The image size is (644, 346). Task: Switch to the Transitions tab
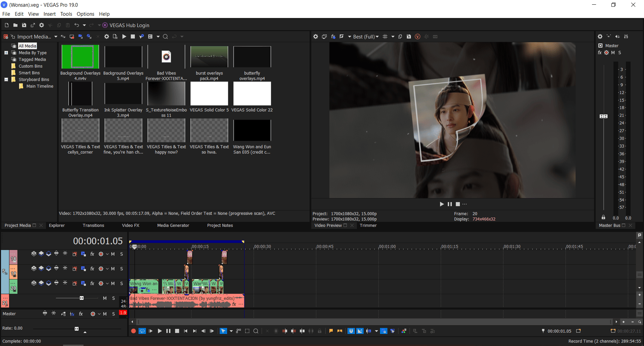coord(93,226)
